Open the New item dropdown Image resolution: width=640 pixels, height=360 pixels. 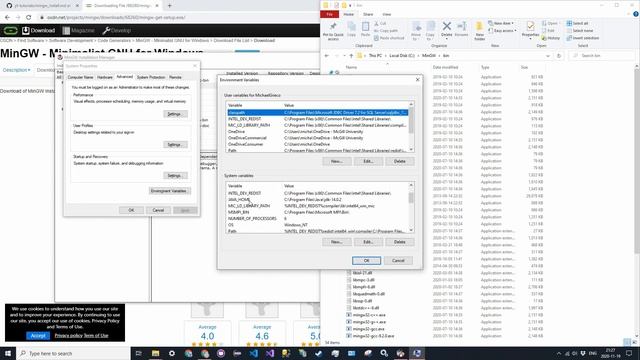501,24
